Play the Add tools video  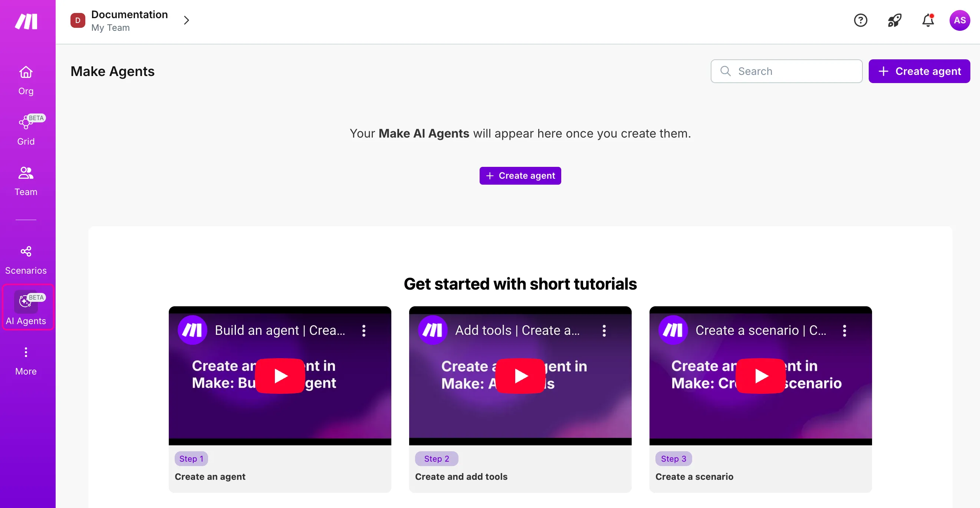[x=520, y=376]
